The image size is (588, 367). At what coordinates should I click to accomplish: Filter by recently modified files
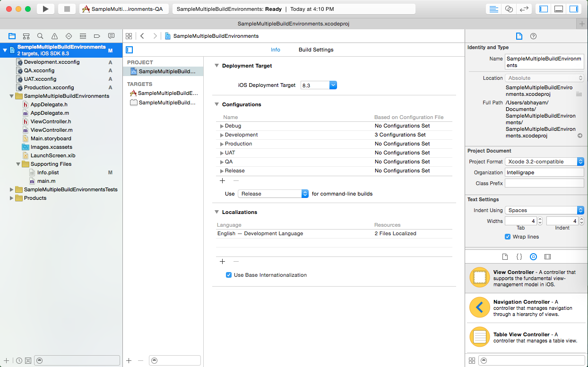19,360
